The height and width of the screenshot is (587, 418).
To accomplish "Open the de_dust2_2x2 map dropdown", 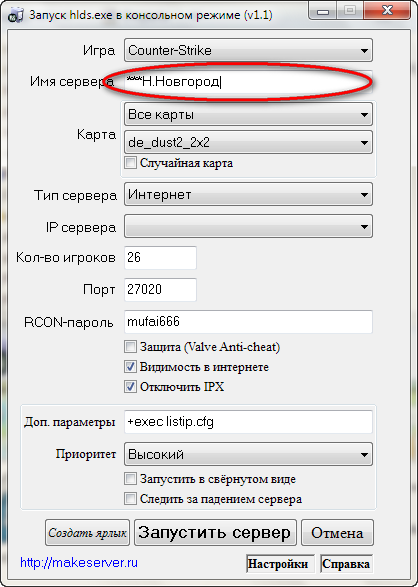I will pyautogui.click(x=248, y=142).
